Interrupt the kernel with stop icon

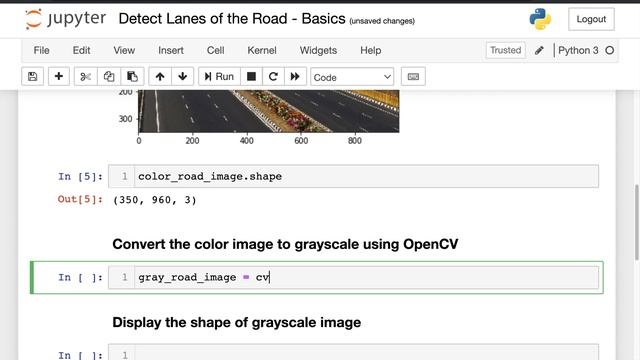[251, 76]
